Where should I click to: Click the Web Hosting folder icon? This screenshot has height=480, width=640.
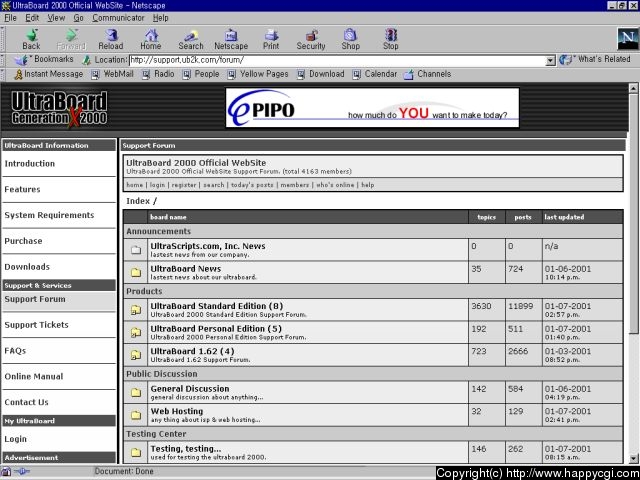136,415
